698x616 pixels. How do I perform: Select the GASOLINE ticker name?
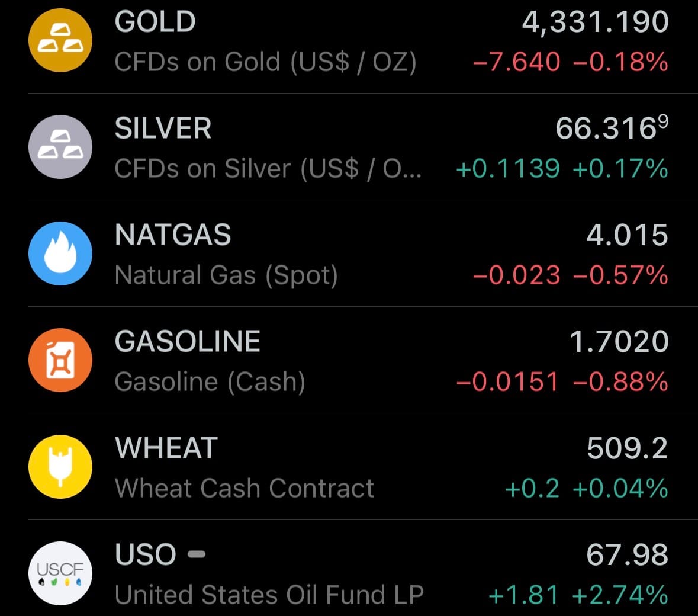188,342
